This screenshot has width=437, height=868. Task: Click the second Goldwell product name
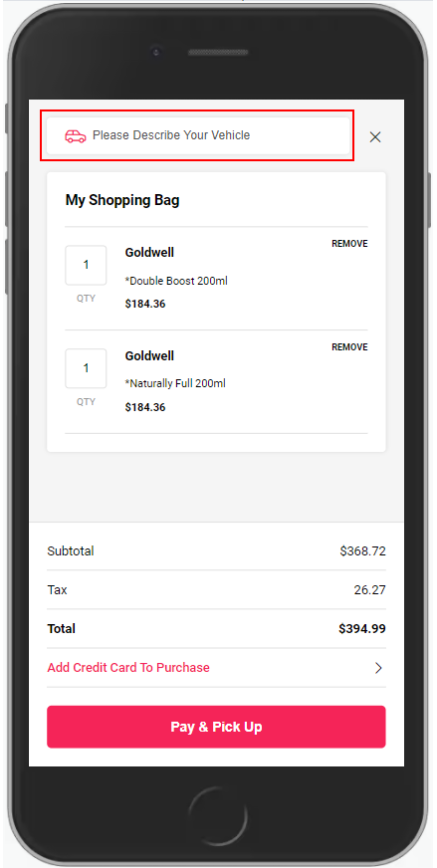click(149, 356)
